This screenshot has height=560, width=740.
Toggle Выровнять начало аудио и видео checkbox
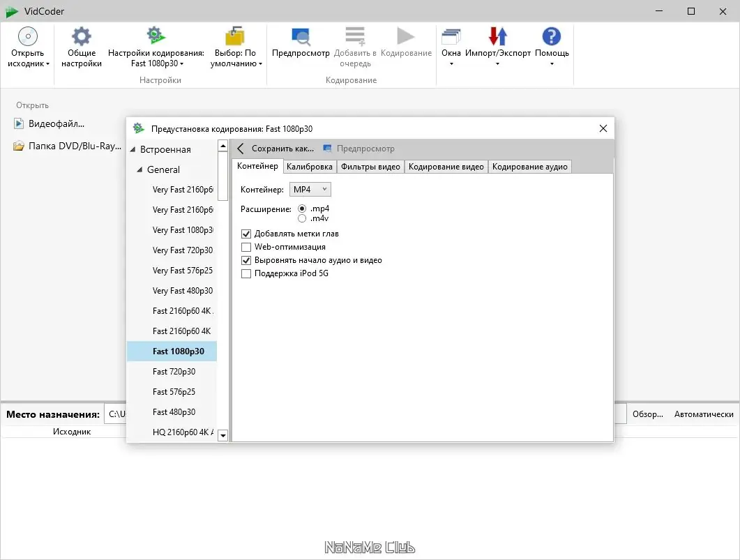click(246, 260)
